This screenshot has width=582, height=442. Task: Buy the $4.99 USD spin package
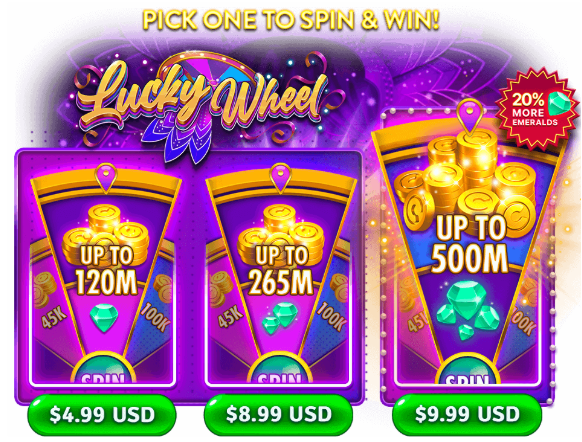coord(102,415)
